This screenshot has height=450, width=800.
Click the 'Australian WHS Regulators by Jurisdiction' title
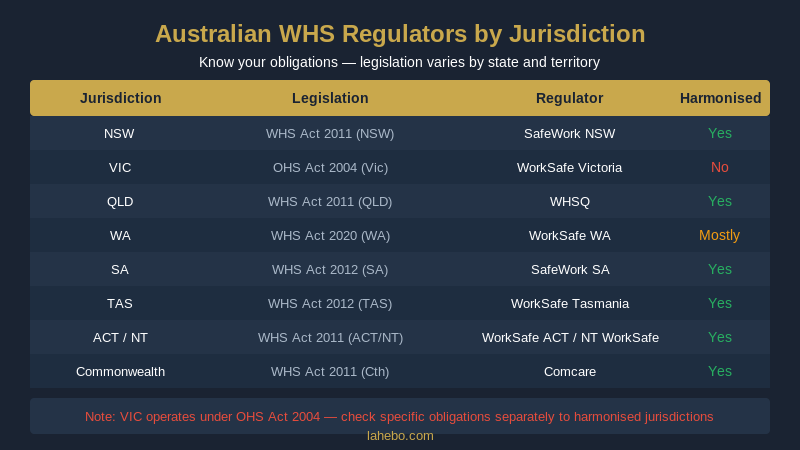point(400,34)
